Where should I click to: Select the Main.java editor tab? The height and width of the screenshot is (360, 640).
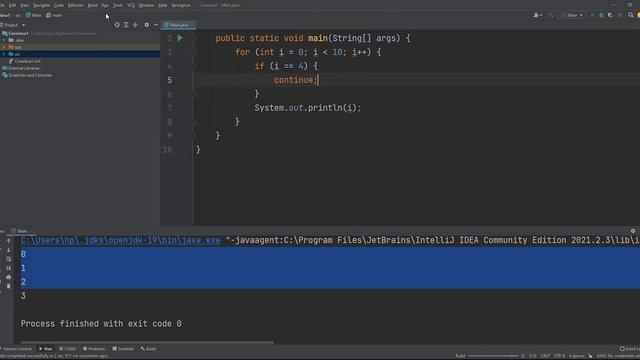point(178,25)
